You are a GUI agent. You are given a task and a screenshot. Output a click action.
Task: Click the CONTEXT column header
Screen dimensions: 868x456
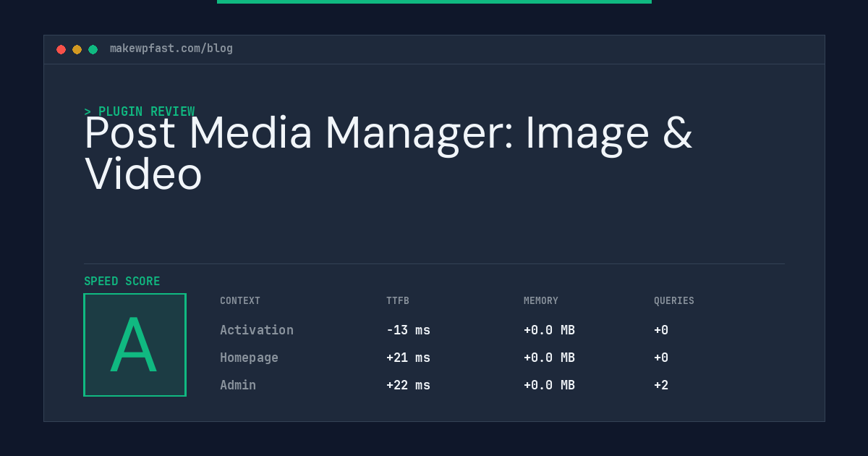pos(240,300)
